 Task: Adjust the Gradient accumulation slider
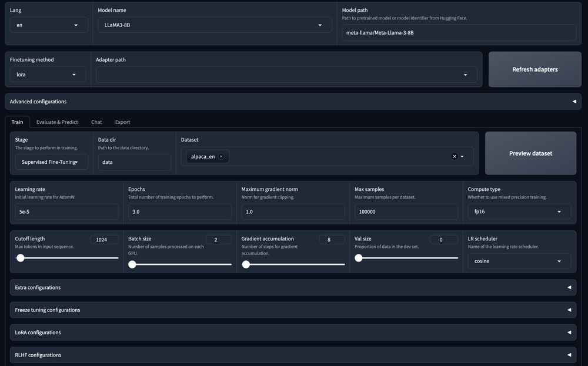[293, 264]
